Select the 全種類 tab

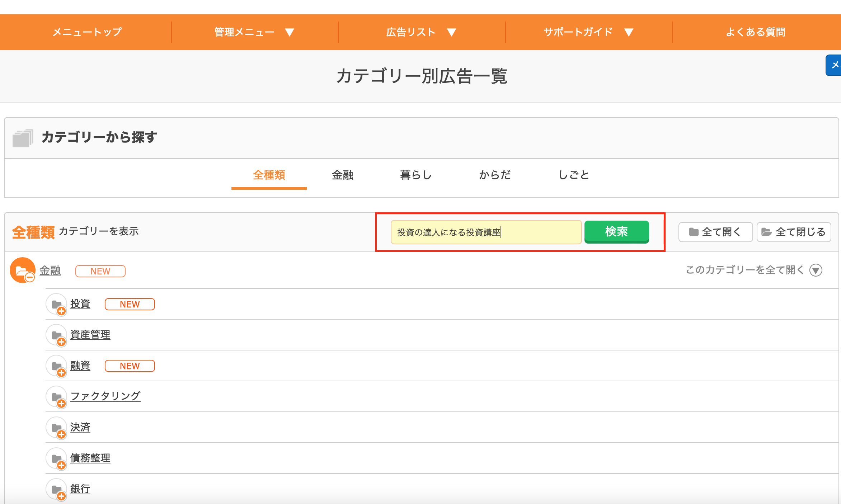point(269,175)
